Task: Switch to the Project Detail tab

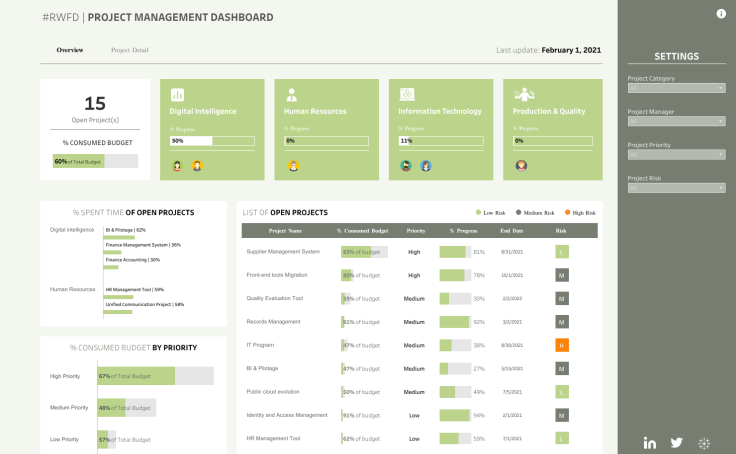Action: pos(129,50)
